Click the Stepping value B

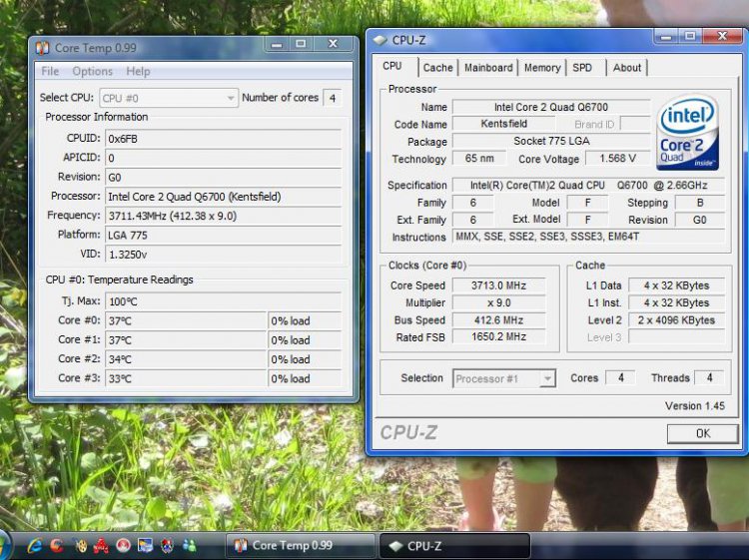pos(700,203)
